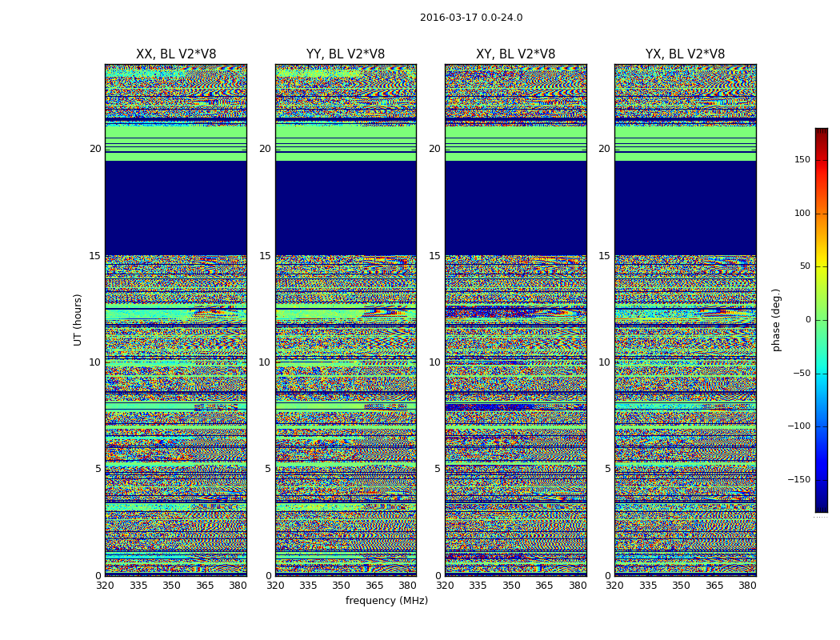Click the "380" frequency tick under XY panel
840x640 pixels.
point(578,586)
